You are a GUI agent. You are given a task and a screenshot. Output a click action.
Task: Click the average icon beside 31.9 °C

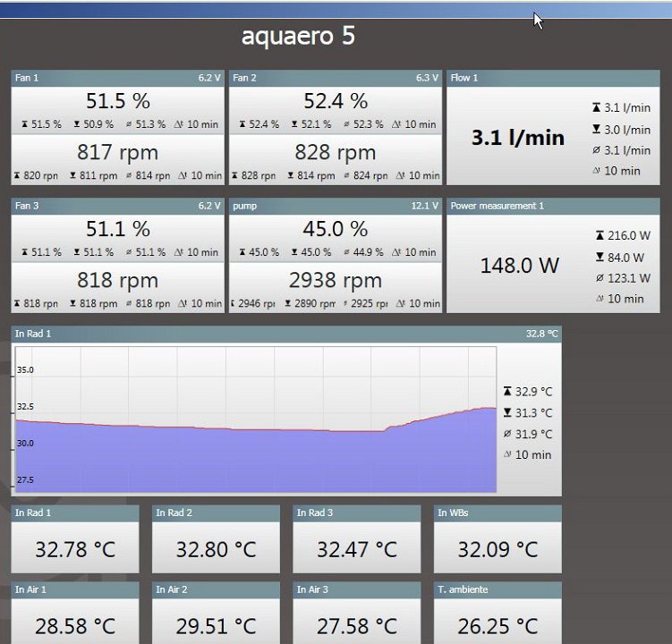coord(507,434)
